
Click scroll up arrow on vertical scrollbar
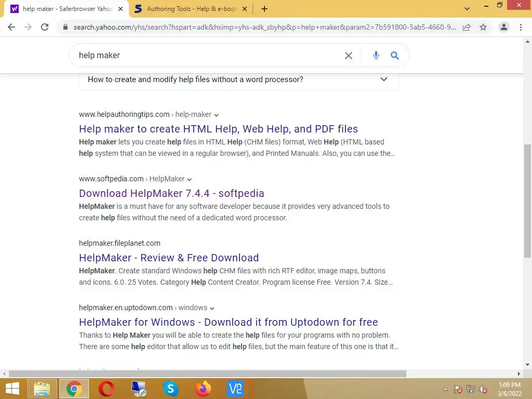pyautogui.click(x=527, y=42)
